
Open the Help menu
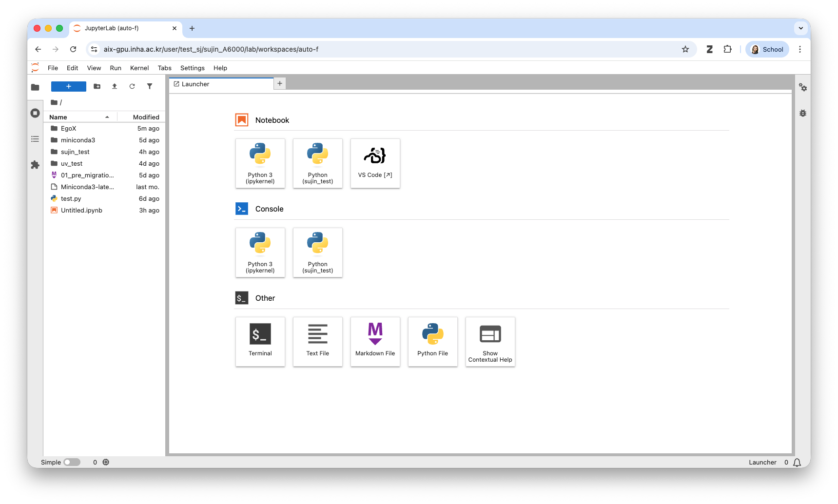(220, 68)
